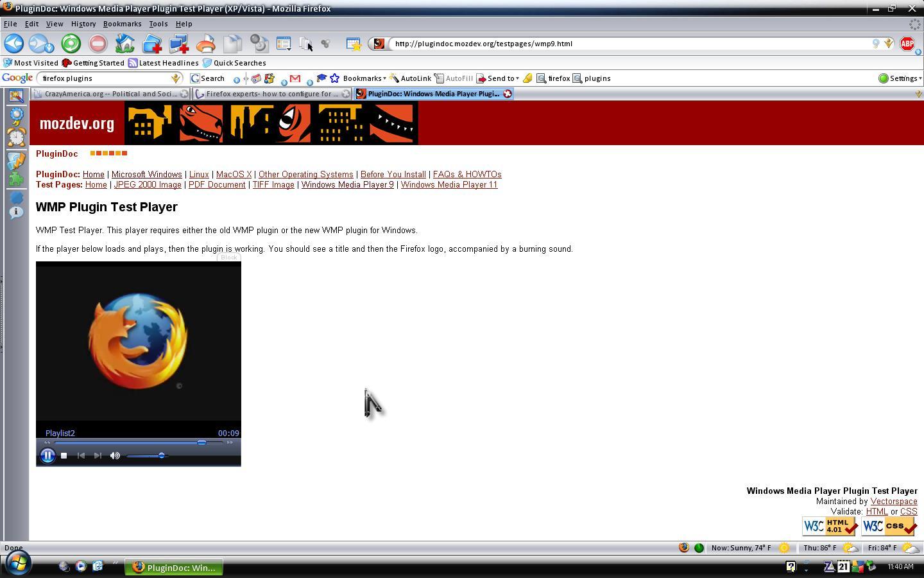Click the Stop square in media player
The width and height of the screenshot is (924, 578).
(x=64, y=455)
